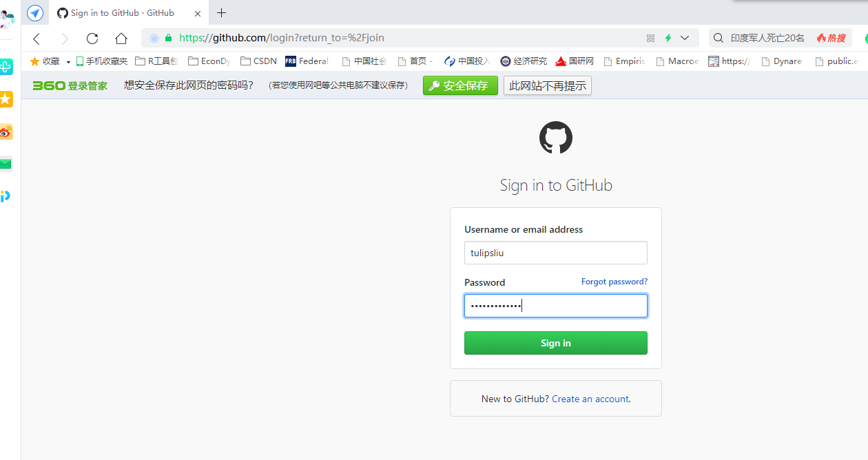868x460 pixels.
Task: Click the yellow star sidebar icon
Action: click(6, 99)
